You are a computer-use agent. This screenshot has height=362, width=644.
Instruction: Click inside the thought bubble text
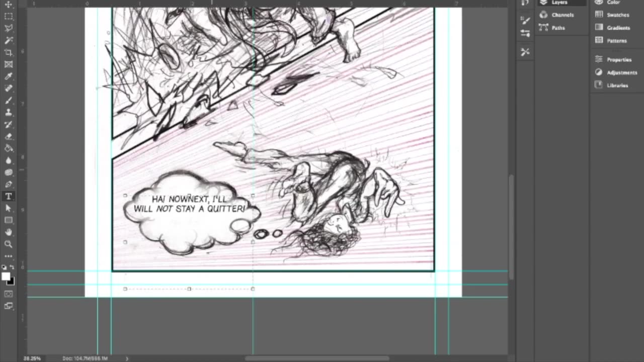pyautogui.click(x=189, y=204)
